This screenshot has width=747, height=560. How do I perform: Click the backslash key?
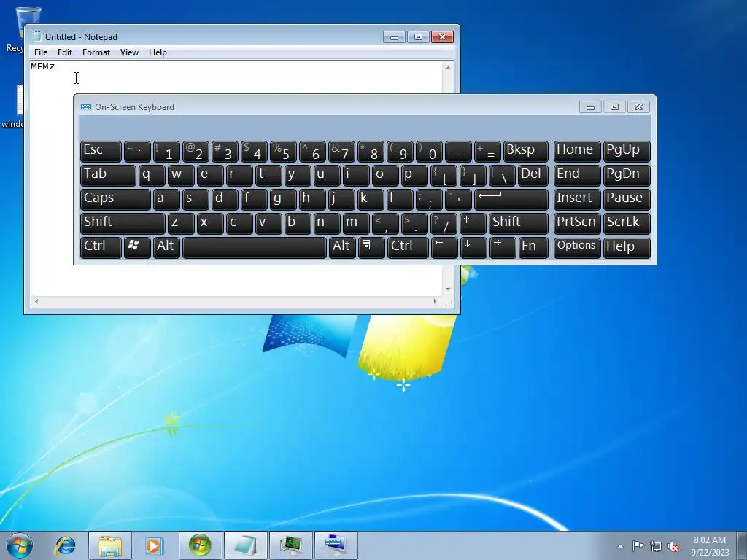point(502,175)
